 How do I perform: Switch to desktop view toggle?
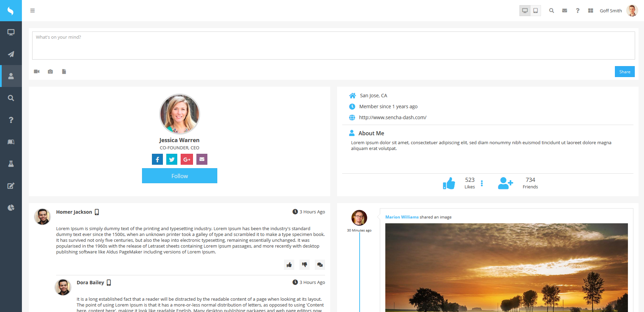coord(525,11)
